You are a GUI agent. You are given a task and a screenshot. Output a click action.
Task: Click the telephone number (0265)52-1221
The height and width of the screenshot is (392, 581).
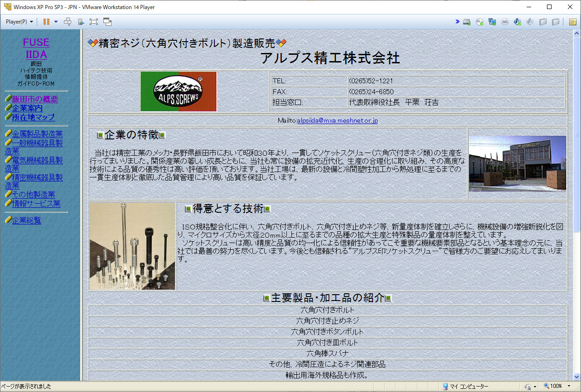pyautogui.click(x=371, y=81)
